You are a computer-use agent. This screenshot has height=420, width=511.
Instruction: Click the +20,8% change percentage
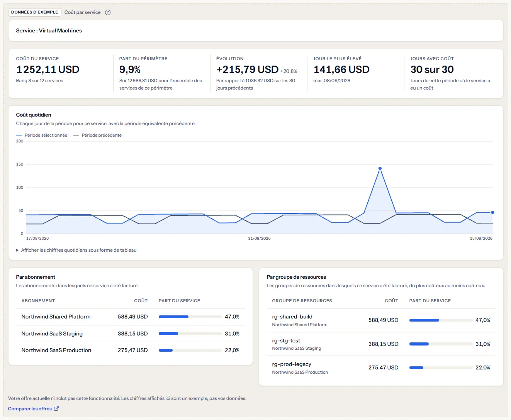click(289, 71)
